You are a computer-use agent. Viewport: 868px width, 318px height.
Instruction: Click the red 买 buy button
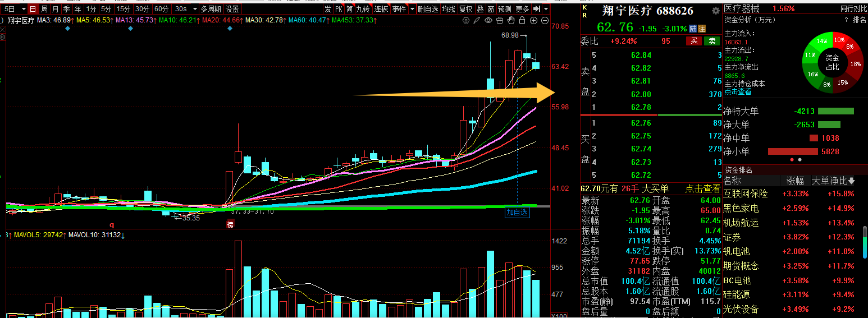tap(694, 41)
